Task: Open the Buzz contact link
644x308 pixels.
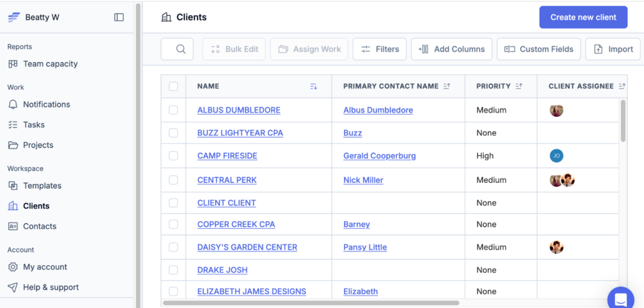Action: tap(353, 133)
